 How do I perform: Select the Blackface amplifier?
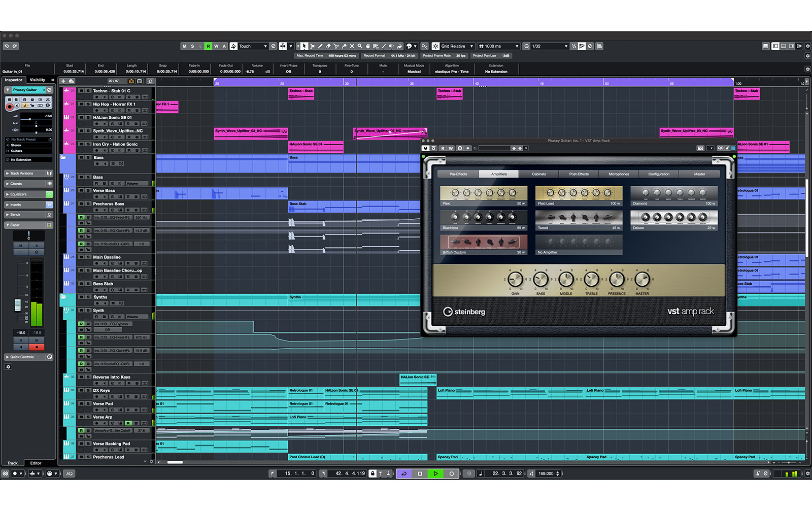tap(484, 220)
